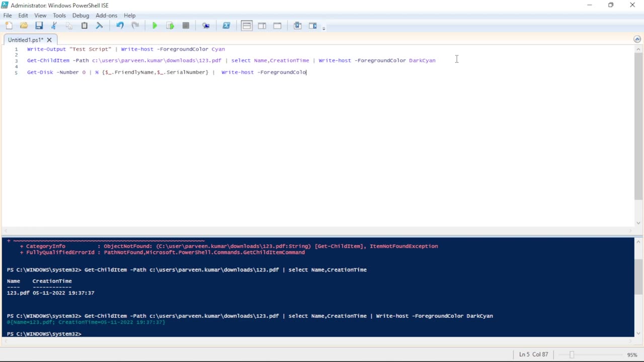The image size is (644, 362).
Task: Start PowerShell.exe in separate window icon
Action: 226,26
